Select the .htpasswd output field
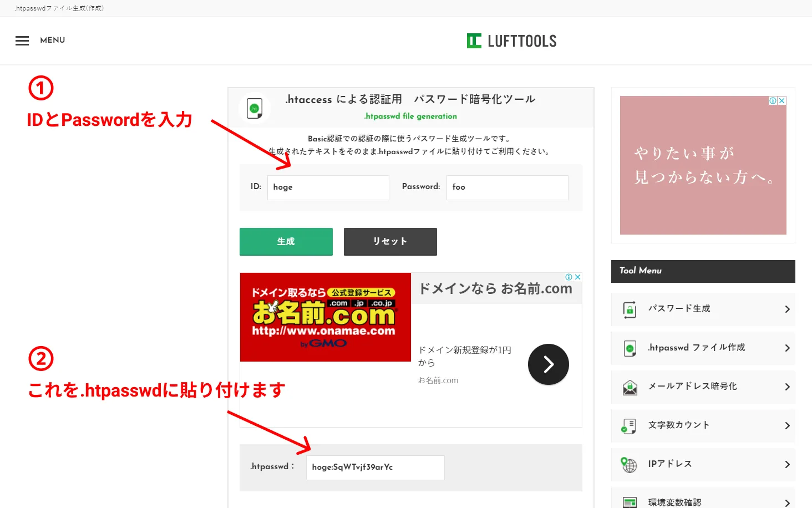Image resolution: width=812 pixels, height=508 pixels. (x=375, y=468)
